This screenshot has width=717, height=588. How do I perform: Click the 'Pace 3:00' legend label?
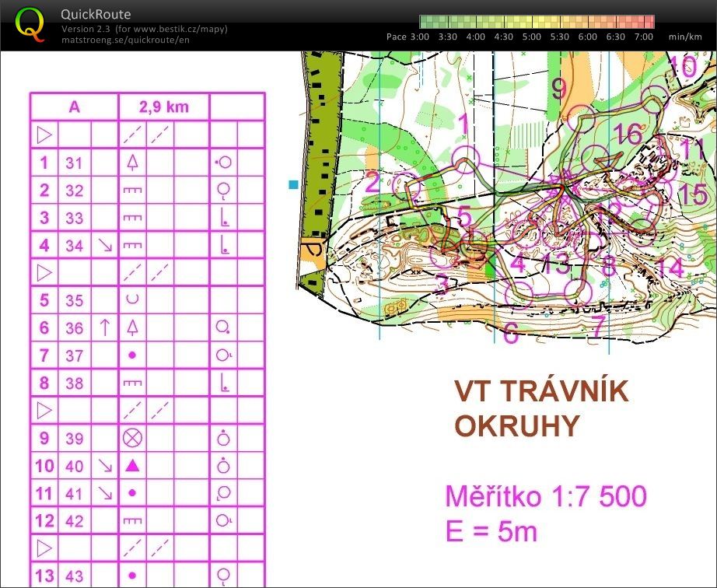click(407, 37)
